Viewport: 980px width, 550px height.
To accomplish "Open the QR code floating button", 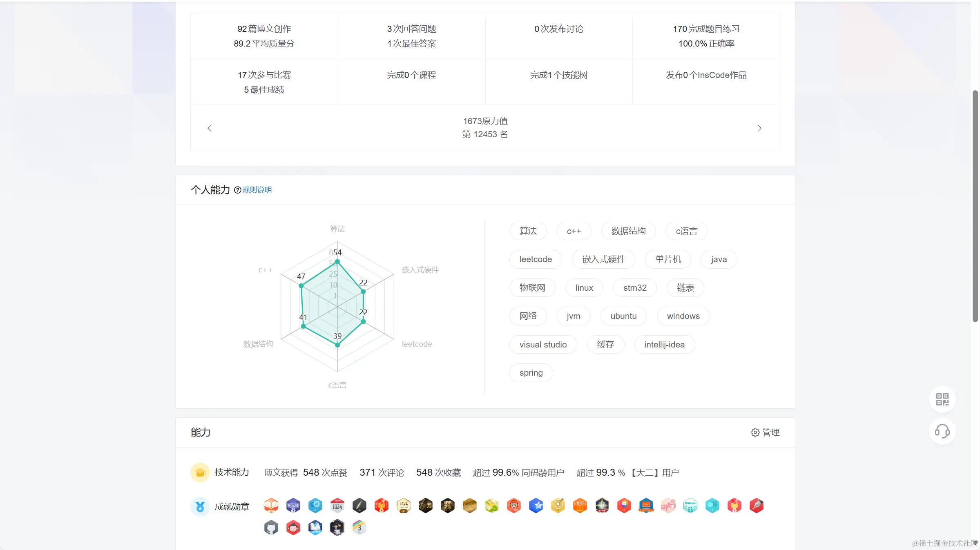I will click(x=942, y=399).
